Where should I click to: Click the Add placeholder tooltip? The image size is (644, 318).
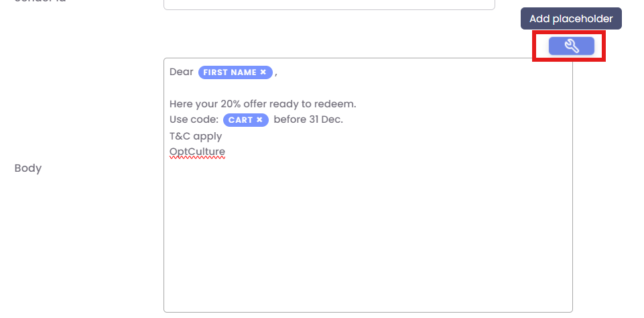coord(571,19)
